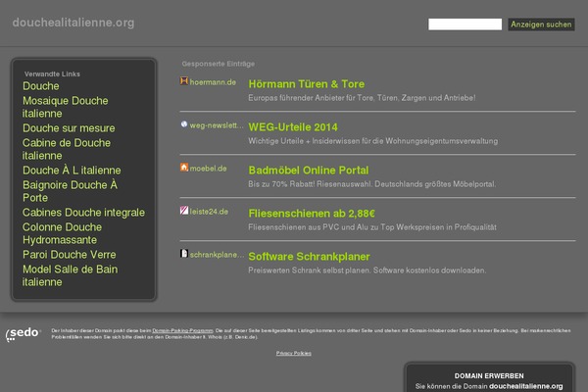Click bold douchealitalienne.org in purchase box
This screenshot has width=588, height=392.
tap(525, 386)
